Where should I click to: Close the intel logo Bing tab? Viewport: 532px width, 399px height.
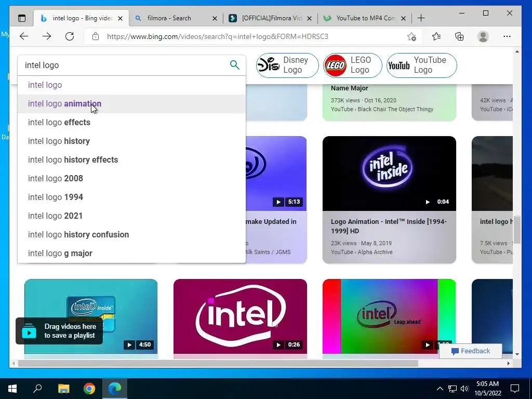[x=120, y=18]
